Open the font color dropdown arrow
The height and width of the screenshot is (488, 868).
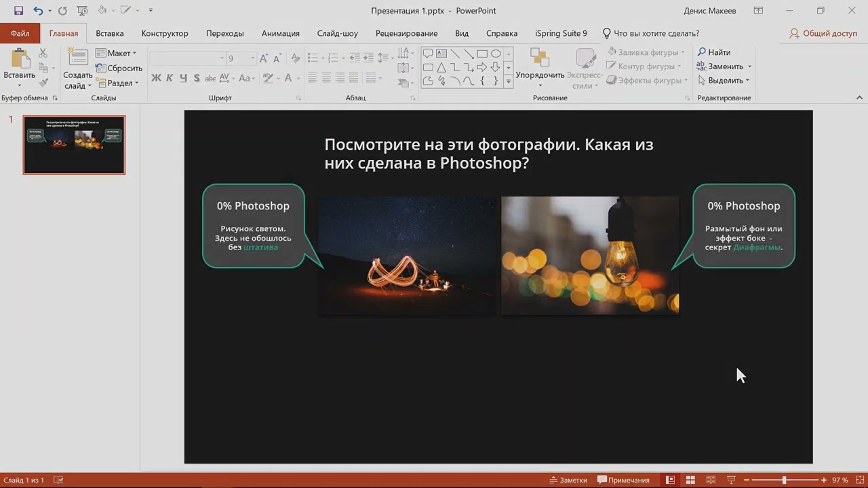(x=299, y=78)
